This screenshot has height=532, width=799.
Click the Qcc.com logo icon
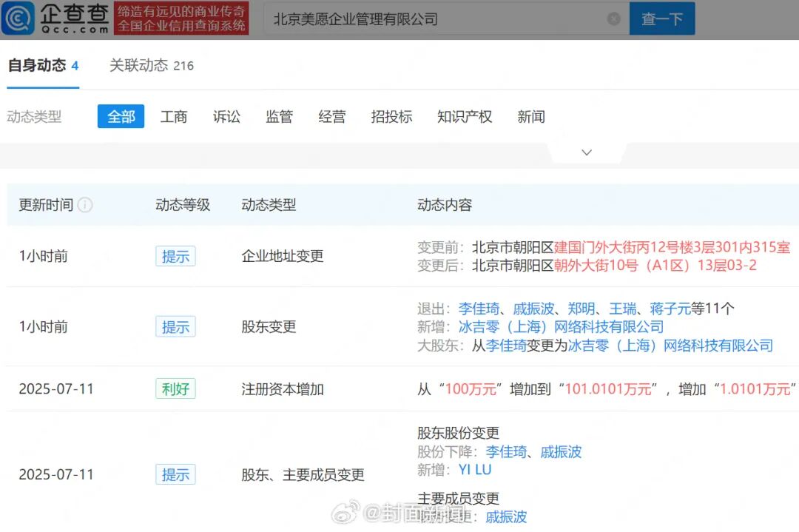(18, 18)
